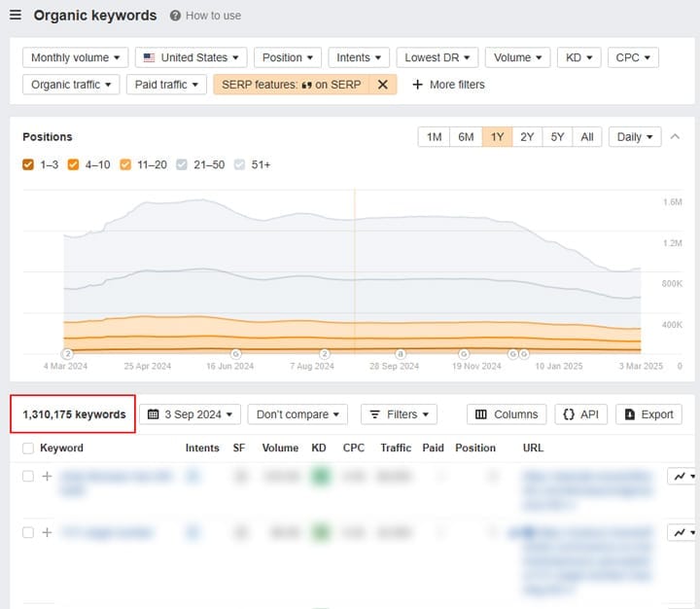Check the first keyword row checkbox
The image size is (700, 609).
pos(28,477)
